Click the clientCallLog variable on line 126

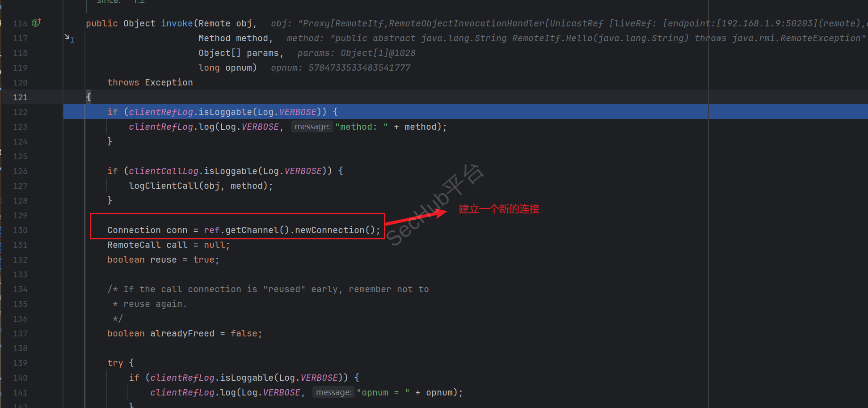[x=164, y=171]
